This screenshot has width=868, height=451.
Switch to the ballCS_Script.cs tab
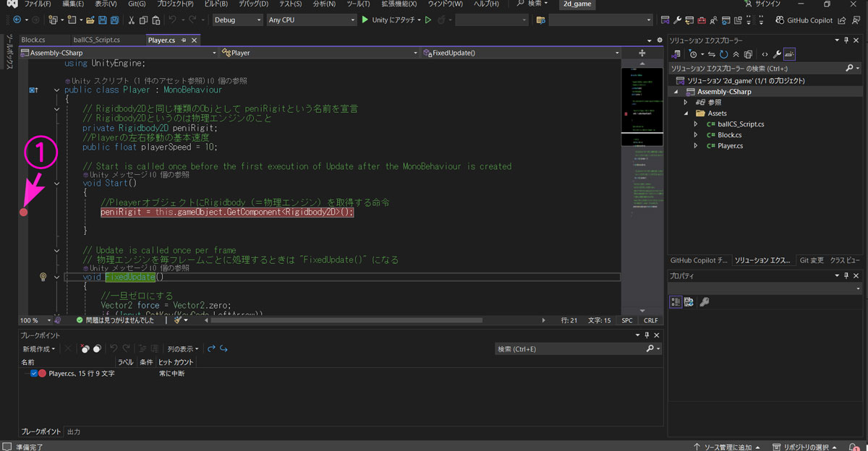click(96, 40)
